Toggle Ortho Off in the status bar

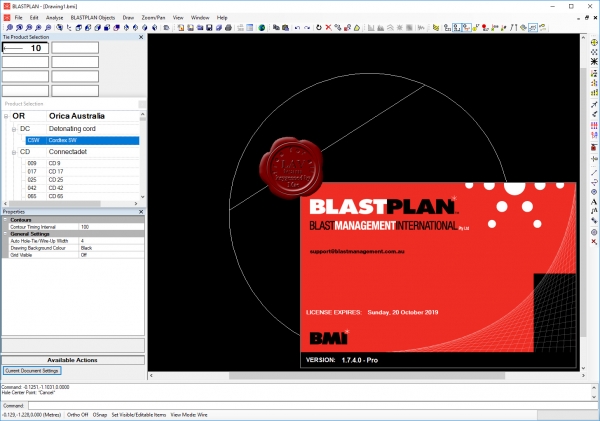pyautogui.click(x=78, y=415)
